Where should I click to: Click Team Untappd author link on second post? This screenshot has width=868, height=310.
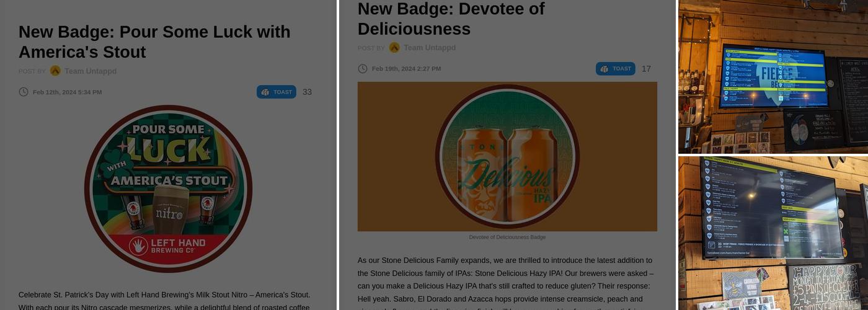pos(430,48)
